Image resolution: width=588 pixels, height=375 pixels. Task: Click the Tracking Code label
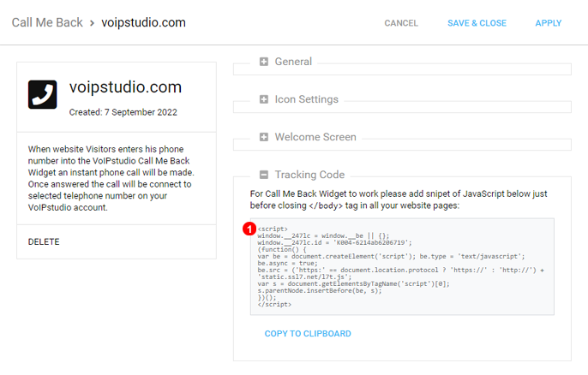pyautogui.click(x=309, y=175)
